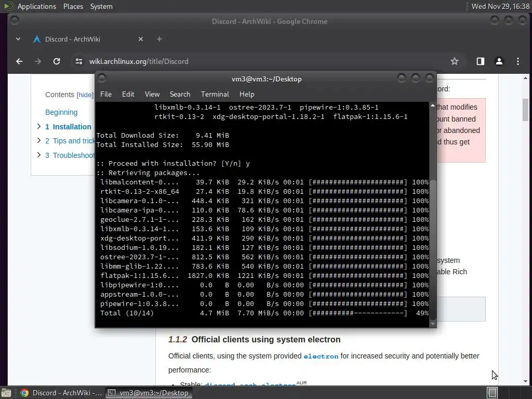Bookmark this page with the star icon
532x399 pixels.
tap(454, 61)
